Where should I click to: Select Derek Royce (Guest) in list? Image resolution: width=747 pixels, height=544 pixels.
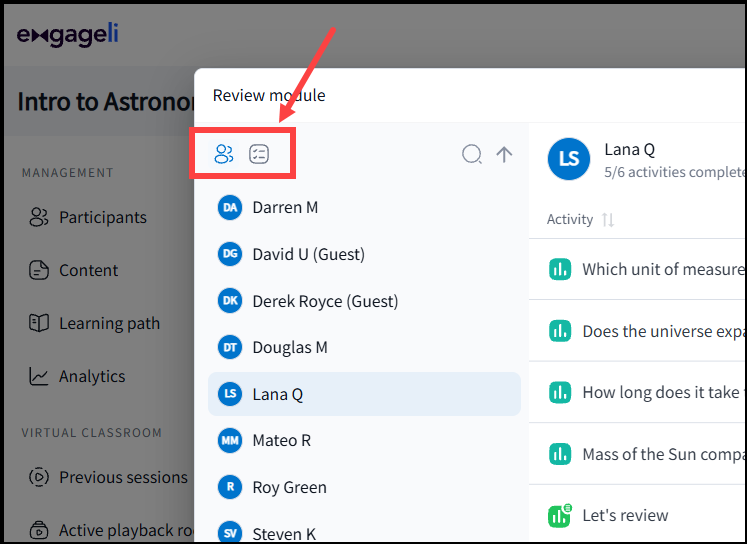tap(364, 301)
